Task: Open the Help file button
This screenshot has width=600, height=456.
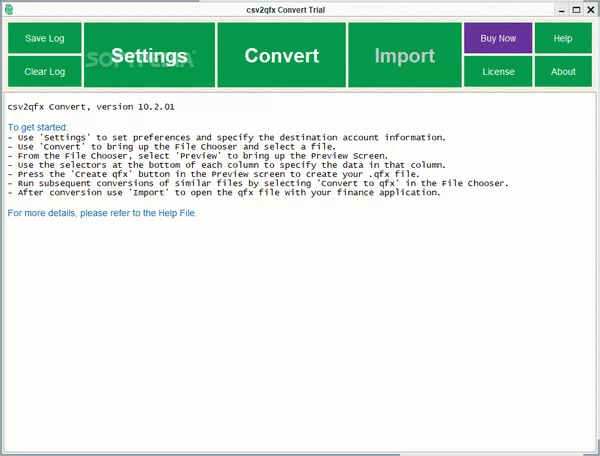Action: pyautogui.click(x=563, y=38)
